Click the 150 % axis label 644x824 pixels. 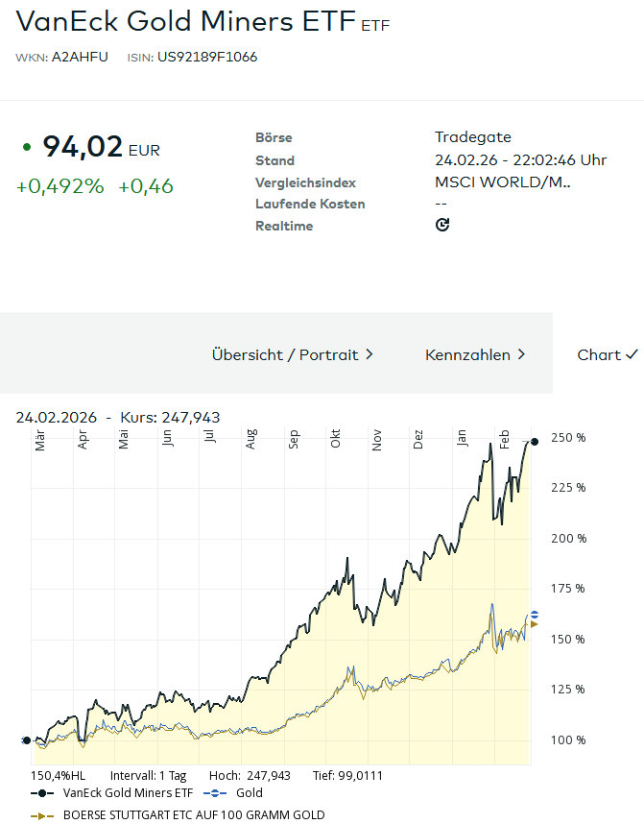[568, 640]
